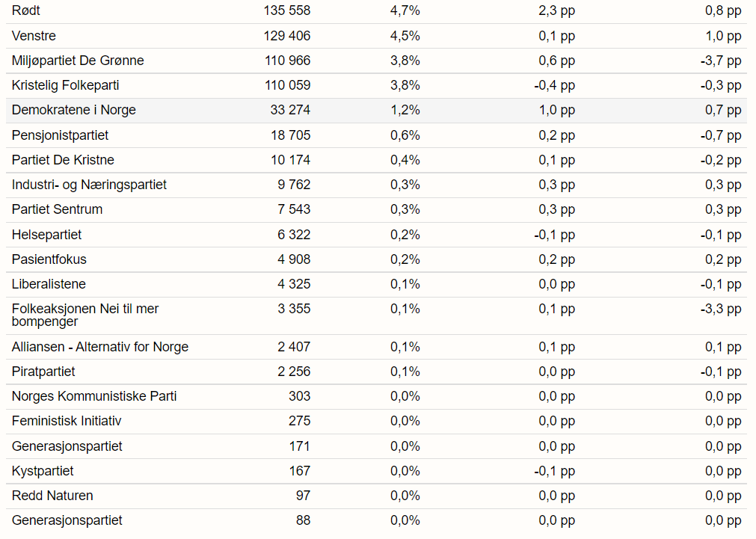The width and height of the screenshot is (756, 539).
Task: Select the Pensjonistpartiet party name
Action: coord(60,135)
